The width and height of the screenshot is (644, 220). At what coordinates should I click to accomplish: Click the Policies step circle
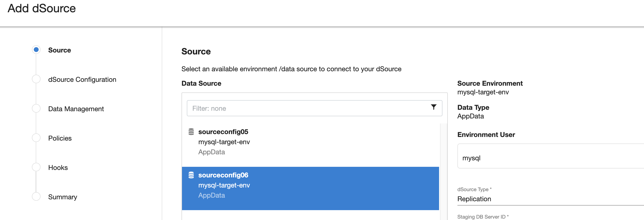pyautogui.click(x=36, y=138)
